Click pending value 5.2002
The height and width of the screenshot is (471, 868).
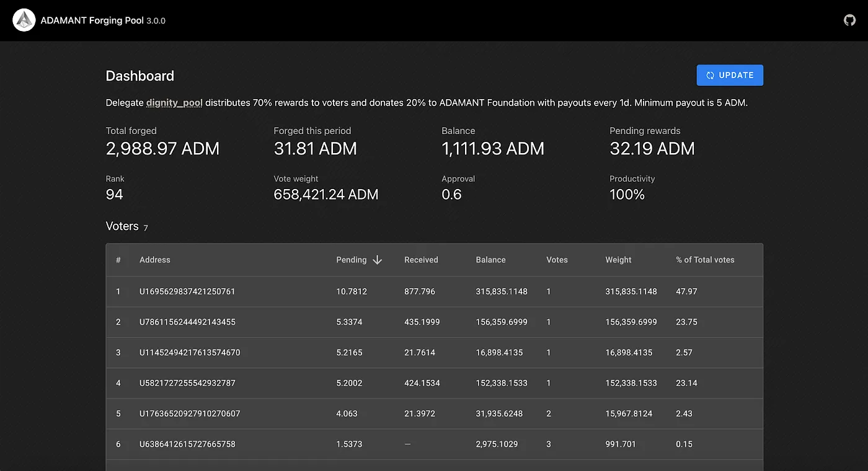tap(349, 383)
